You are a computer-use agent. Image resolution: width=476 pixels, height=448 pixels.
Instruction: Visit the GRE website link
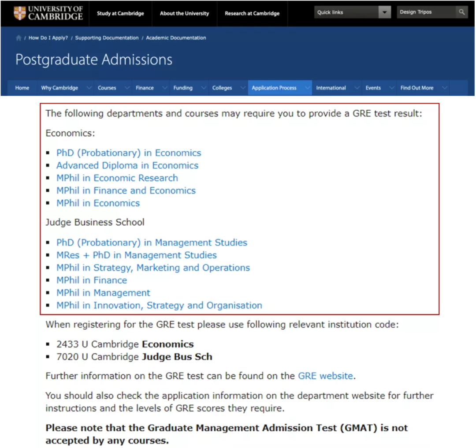[325, 376]
